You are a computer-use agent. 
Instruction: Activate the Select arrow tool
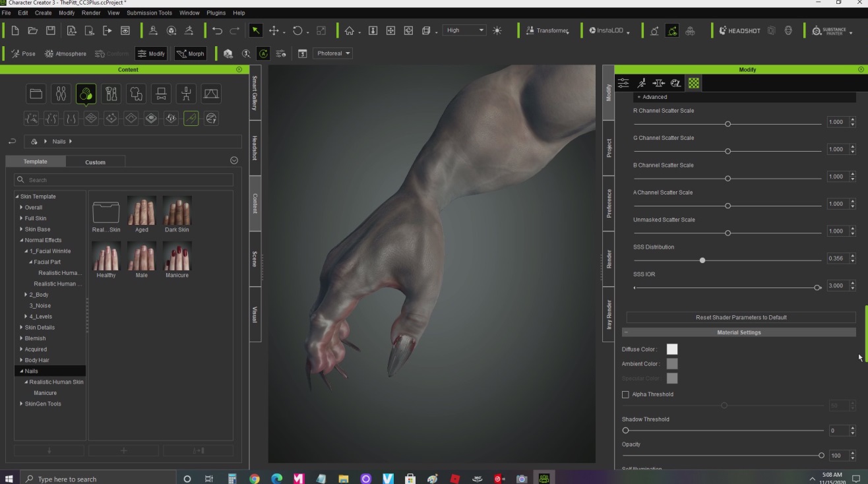(255, 30)
